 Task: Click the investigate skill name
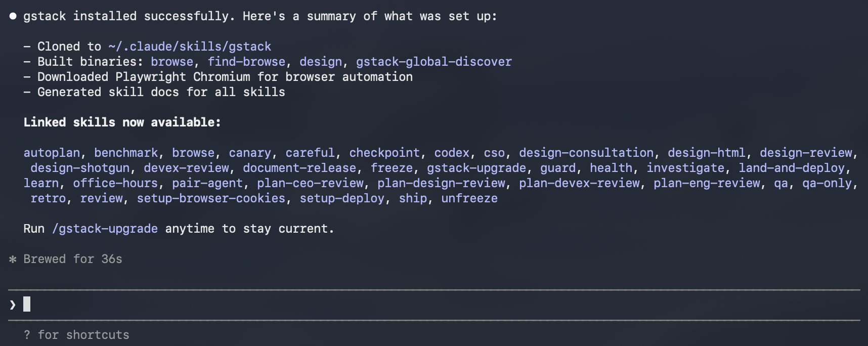tap(685, 168)
